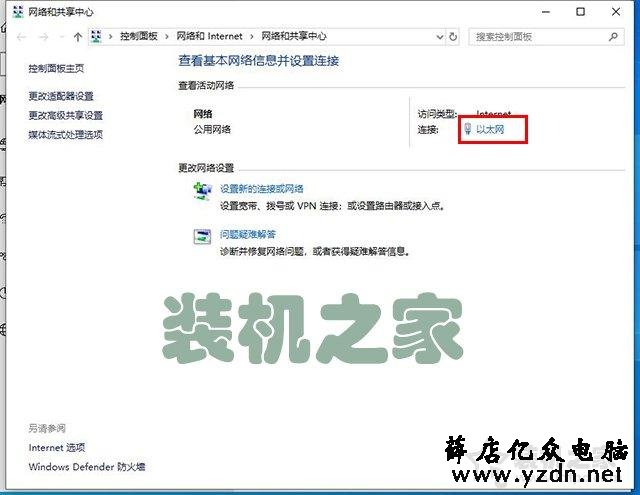Minimize the 网络和共享中心 window
This screenshot has width=640, height=495.
tap(546, 12)
